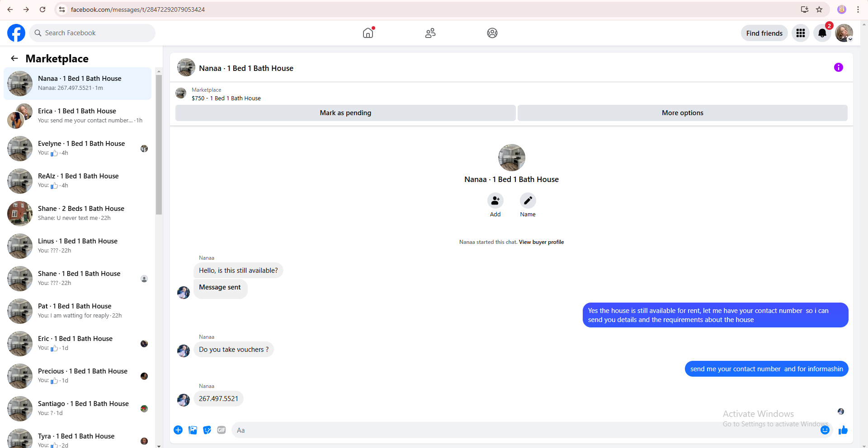Click the 'Do you take vouchers ?' message
This screenshot has height=448, width=868.
click(x=234, y=350)
